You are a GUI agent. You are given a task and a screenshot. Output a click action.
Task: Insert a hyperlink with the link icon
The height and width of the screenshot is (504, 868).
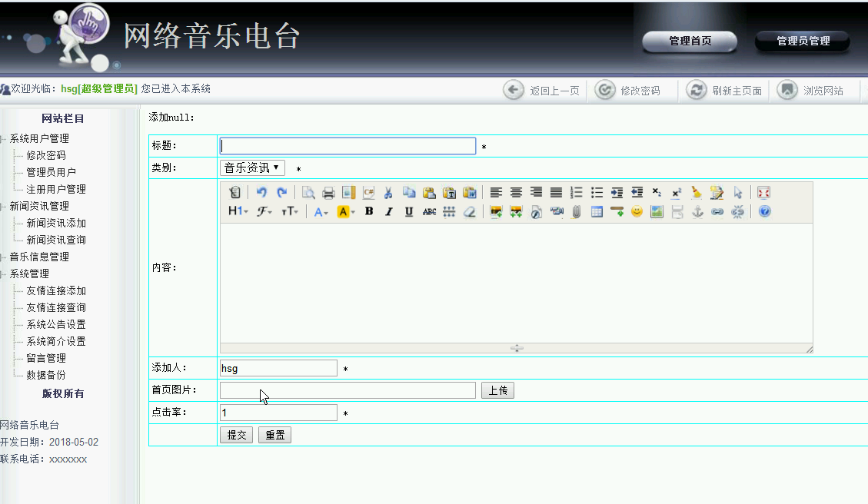(x=717, y=211)
